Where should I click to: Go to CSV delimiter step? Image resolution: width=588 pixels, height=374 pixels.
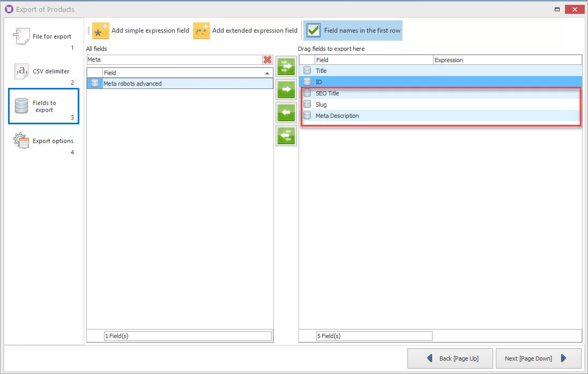tap(43, 72)
